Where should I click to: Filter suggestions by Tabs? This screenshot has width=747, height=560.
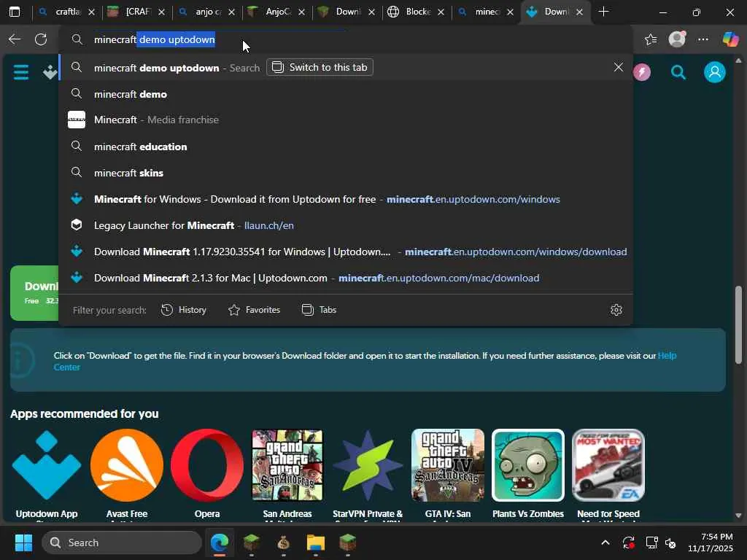[320, 310]
